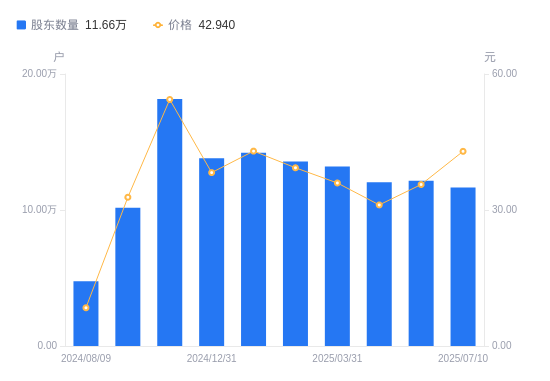Toggle the blue 股东数量 legend square
550x381 pixels.
21,25
